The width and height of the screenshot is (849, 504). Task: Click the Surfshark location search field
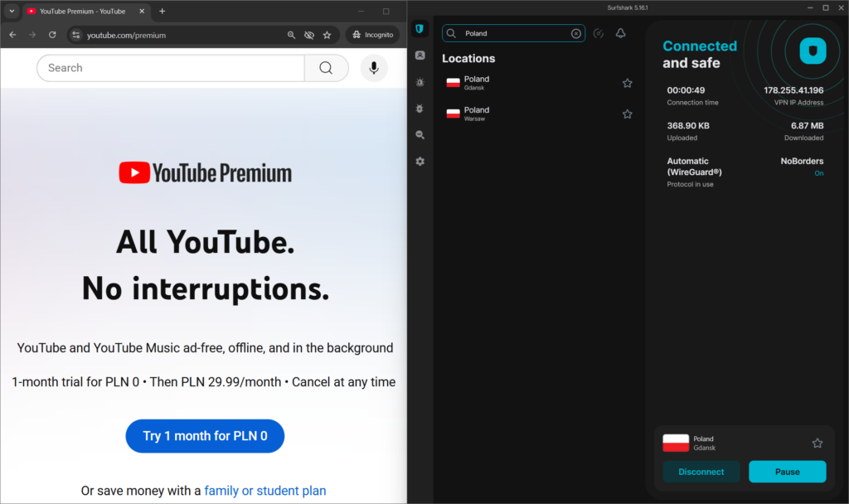coord(512,33)
